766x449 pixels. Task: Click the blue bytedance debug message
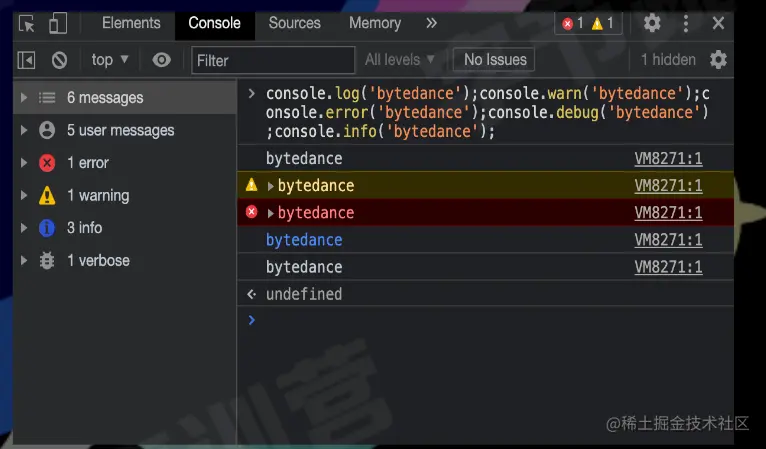tap(304, 240)
